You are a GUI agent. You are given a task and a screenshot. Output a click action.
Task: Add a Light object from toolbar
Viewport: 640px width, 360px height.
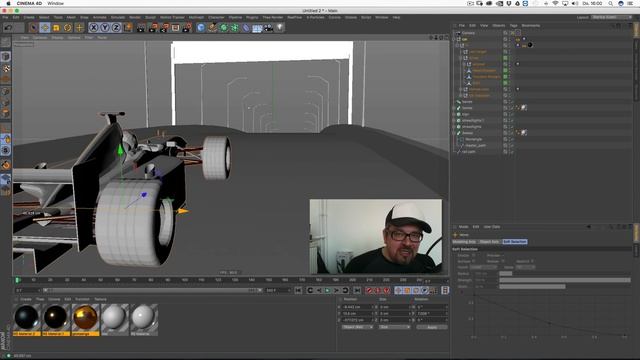point(280,27)
